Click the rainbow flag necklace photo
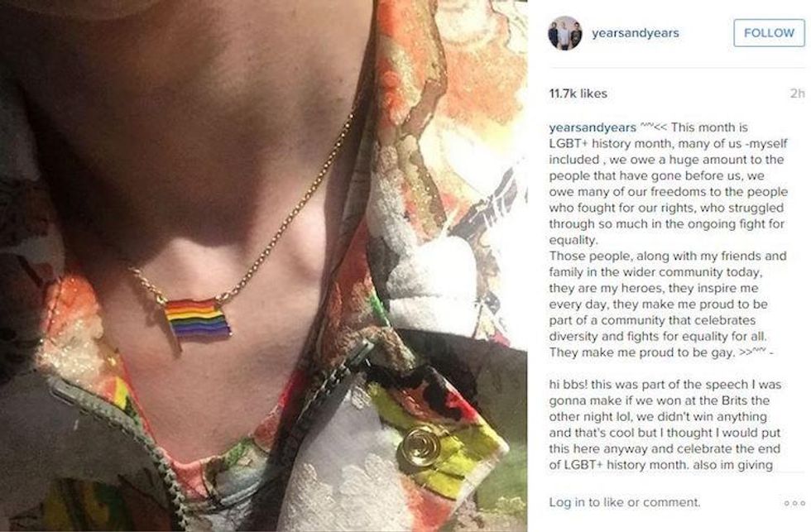Screen dimensions: 811x532 coord(264,266)
